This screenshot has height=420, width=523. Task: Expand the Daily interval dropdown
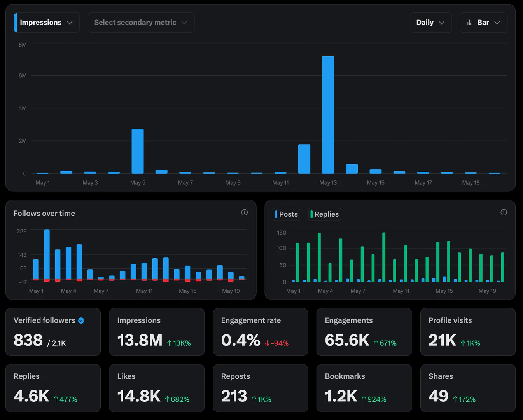pyautogui.click(x=430, y=23)
